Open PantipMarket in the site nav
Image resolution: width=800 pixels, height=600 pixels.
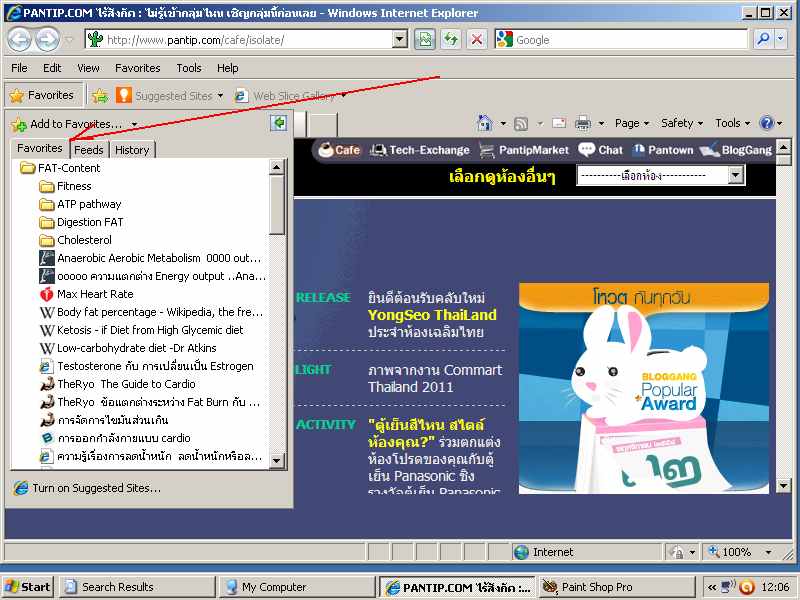click(x=524, y=150)
